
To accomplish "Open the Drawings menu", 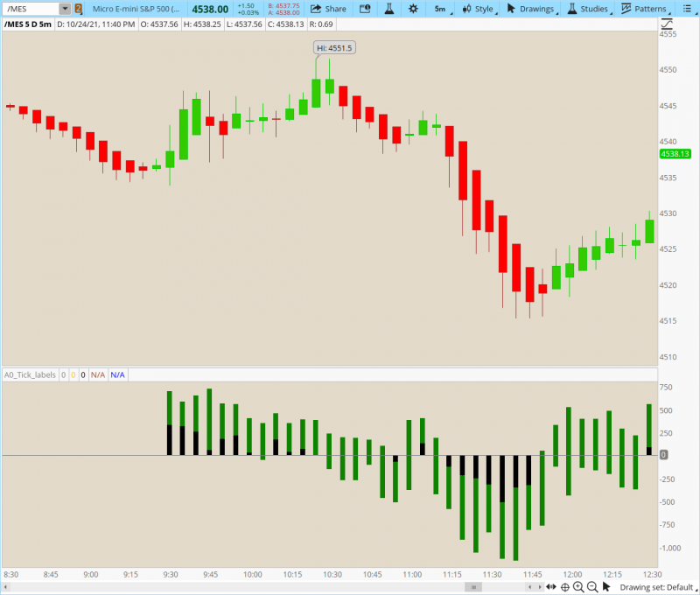I will (533, 9).
